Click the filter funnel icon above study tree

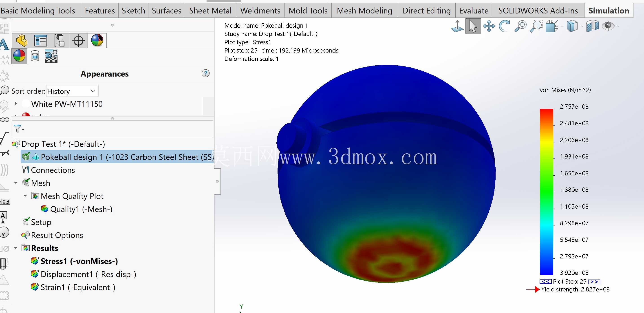pyautogui.click(x=17, y=128)
